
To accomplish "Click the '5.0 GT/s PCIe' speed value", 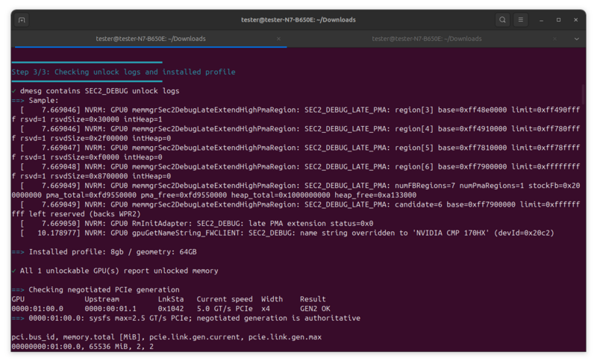I will 225,309.
